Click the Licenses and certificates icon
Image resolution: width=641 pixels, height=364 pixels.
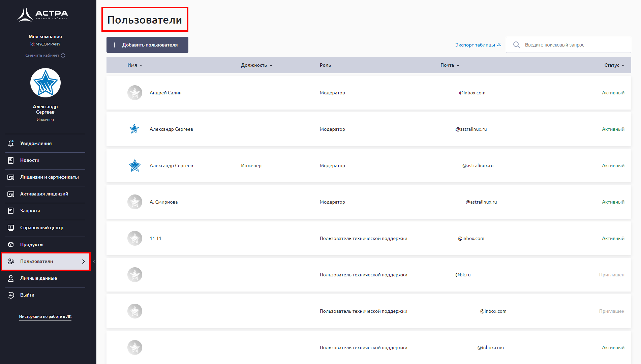pyautogui.click(x=11, y=177)
